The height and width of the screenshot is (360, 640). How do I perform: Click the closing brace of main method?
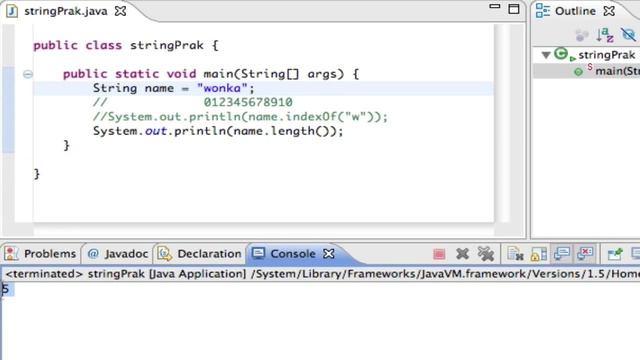[66, 146]
